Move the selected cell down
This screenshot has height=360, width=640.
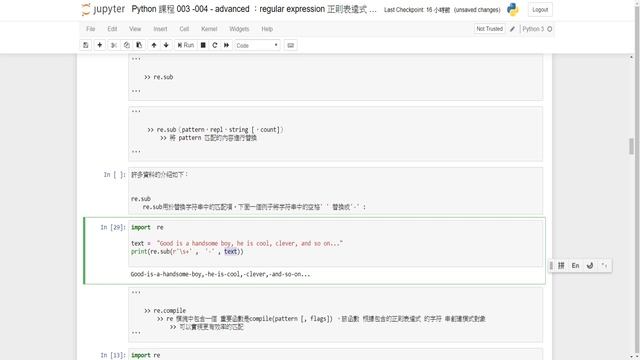pyautogui.click(x=166, y=45)
